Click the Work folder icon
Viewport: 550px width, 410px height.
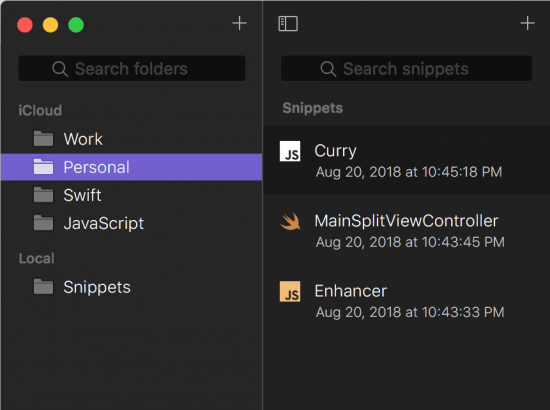43,139
